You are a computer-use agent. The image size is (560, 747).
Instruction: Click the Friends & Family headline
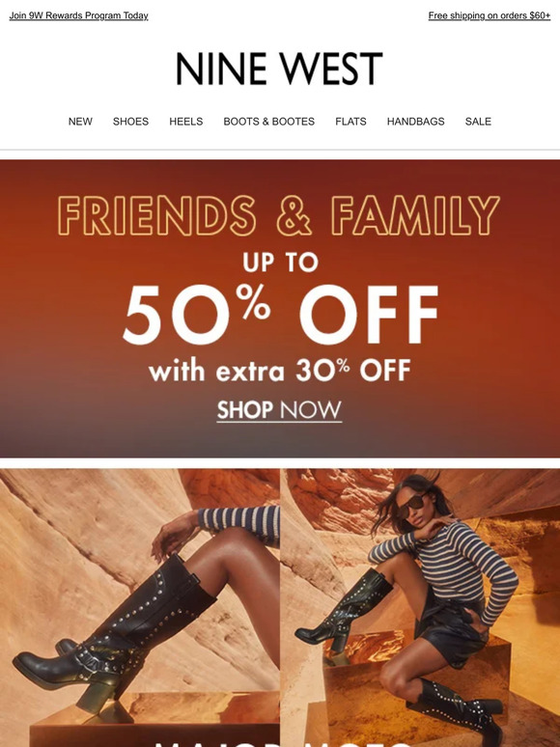279,215
